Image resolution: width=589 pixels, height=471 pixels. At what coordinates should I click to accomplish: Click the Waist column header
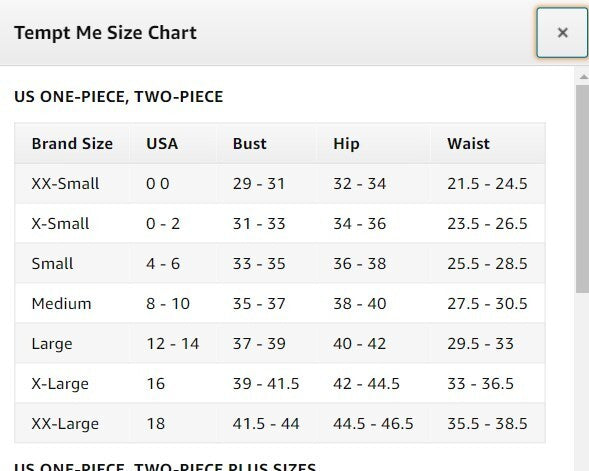pyautogui.click(x=468, y=143)
